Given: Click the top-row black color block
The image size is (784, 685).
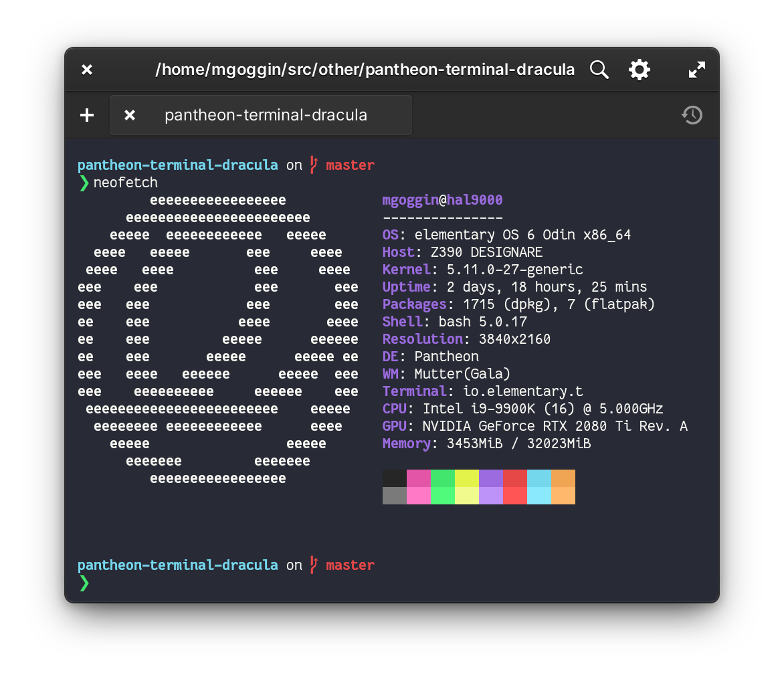Looking at the screenshot, I should click(395, 478).
